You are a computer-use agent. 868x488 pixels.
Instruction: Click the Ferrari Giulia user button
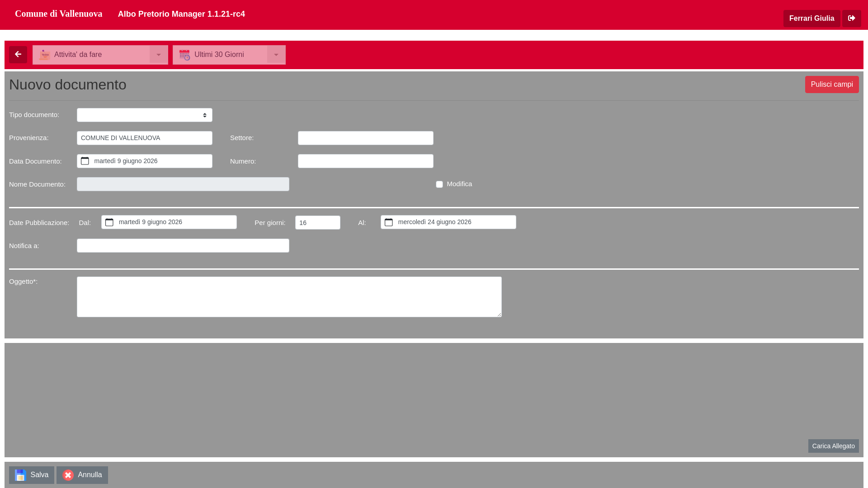pos(812,19)
